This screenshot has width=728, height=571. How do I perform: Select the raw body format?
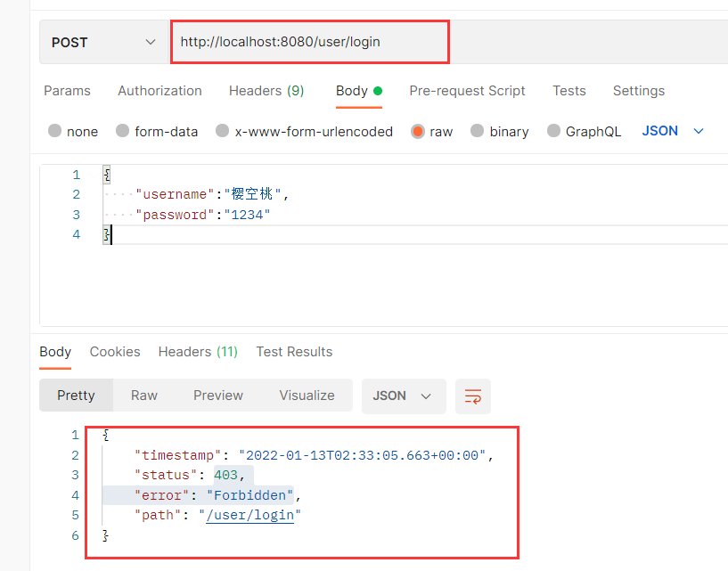tap(432, 131)
